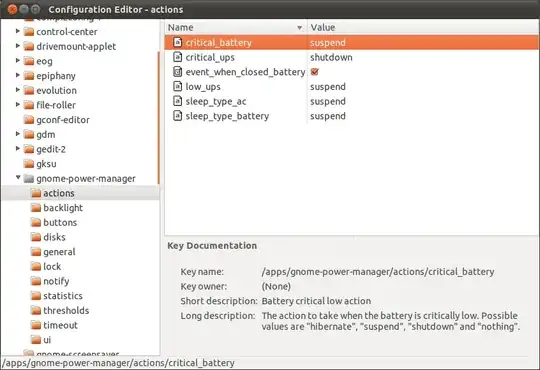The height and width of the screenshot is (370, 540).
Task: Click the 'Battery critical low action' short description
Action: [316, 301]
